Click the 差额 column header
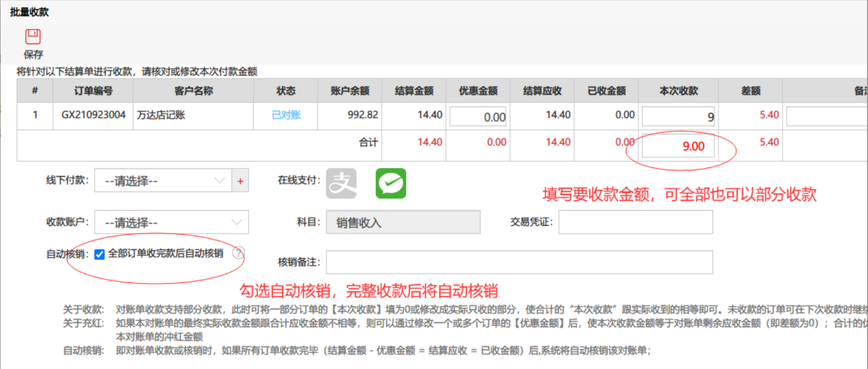Viewport: 868px width, 369px height. click(x=751, y=91)
